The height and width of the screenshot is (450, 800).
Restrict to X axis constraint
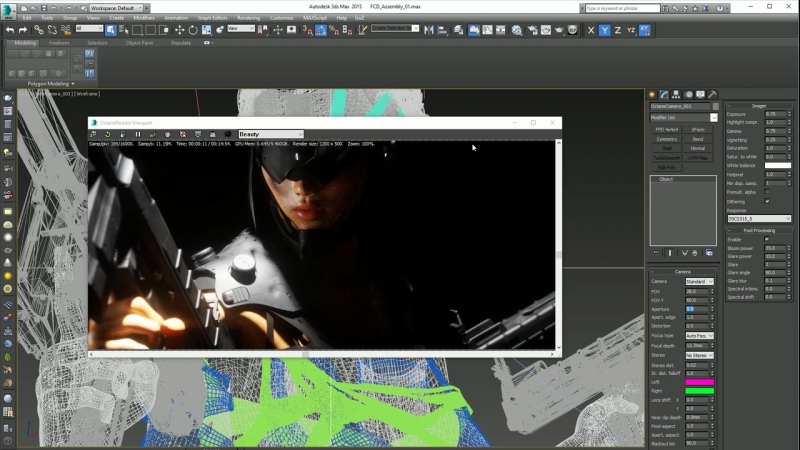tap(591, 30)
